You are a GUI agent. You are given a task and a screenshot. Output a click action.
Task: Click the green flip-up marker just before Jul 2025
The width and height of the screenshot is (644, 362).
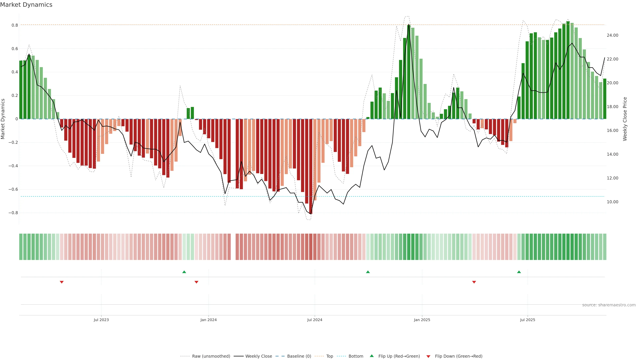tap(519, 272)
